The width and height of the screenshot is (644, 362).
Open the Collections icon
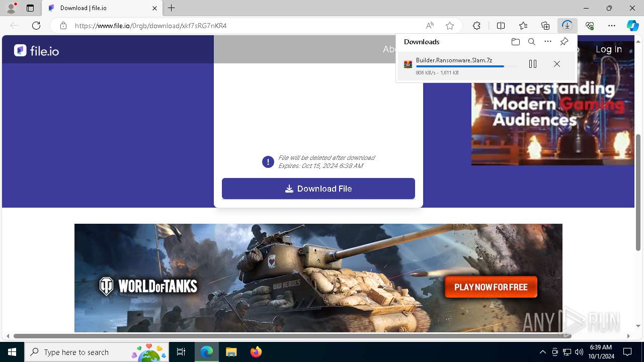(545, 26)
